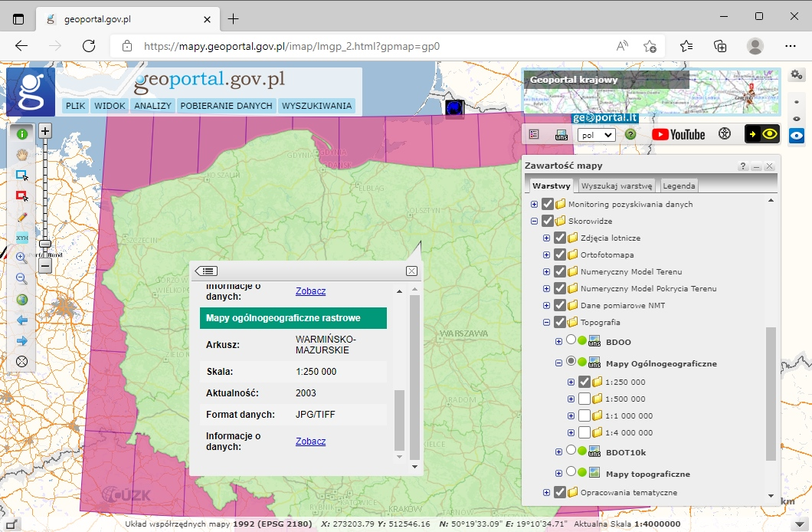Toggle the Skorowidze layer checkbox
812x532 pixels.
546,221
